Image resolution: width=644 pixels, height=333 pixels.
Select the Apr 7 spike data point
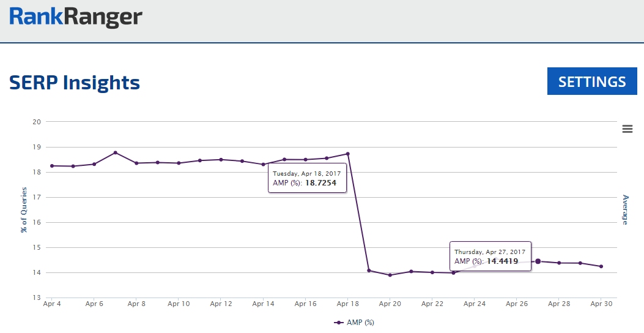(x=115, y=152)
